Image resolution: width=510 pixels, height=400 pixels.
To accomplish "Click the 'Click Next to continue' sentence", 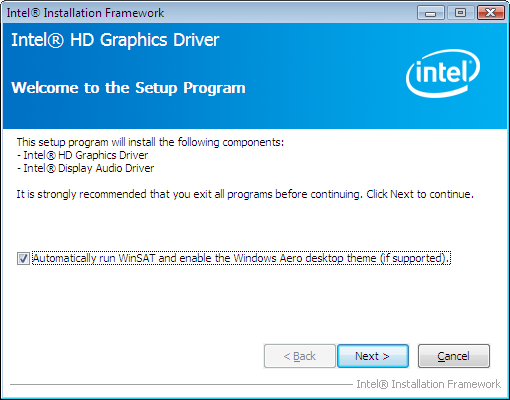I will (420, 194).
